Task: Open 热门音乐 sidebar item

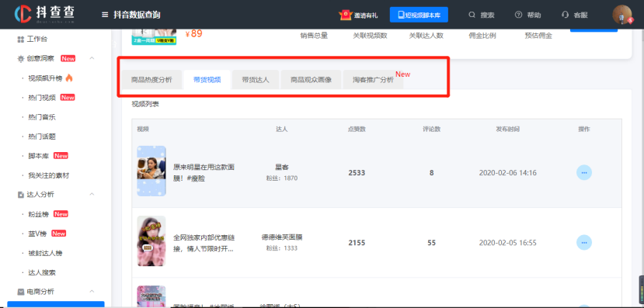Action: click(42, 117)
